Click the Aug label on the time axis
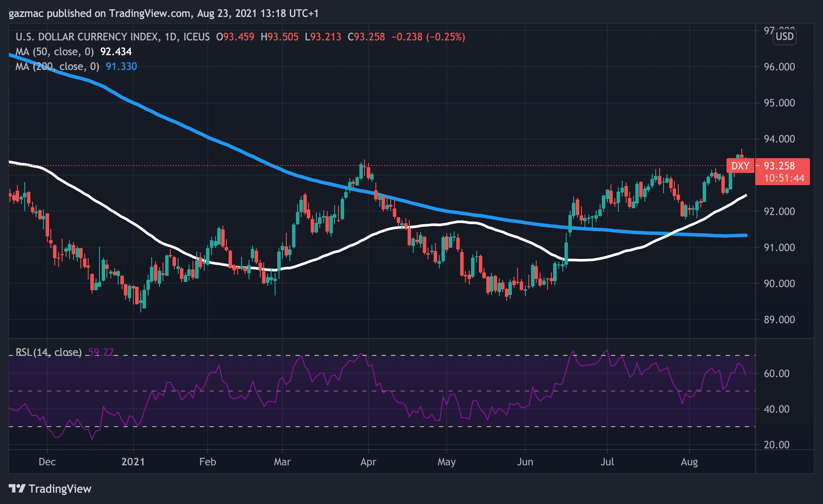 click(x=690, y=462)
